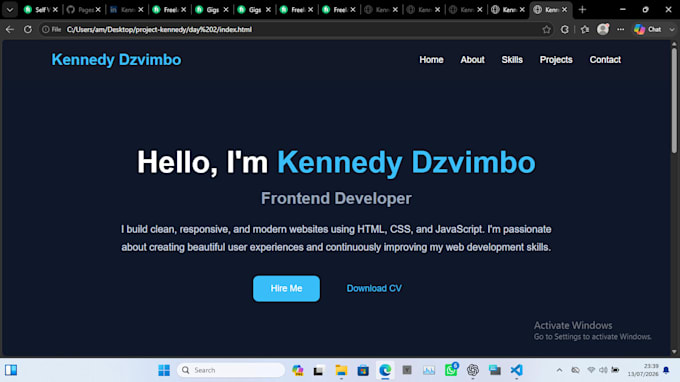Open a new tab with the plus button
The height and width of the screenshot is (382, 680).
point(582,10)
